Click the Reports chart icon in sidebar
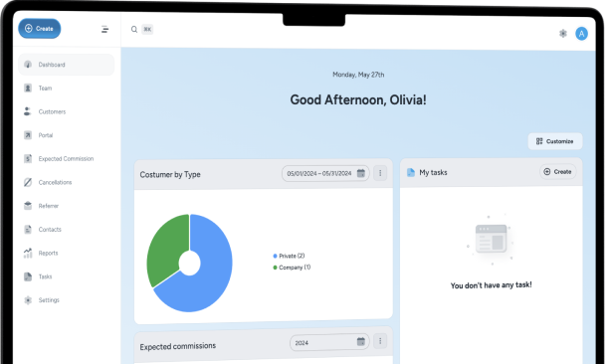This screenshot has height=364, width=609. tap(28, 253)
